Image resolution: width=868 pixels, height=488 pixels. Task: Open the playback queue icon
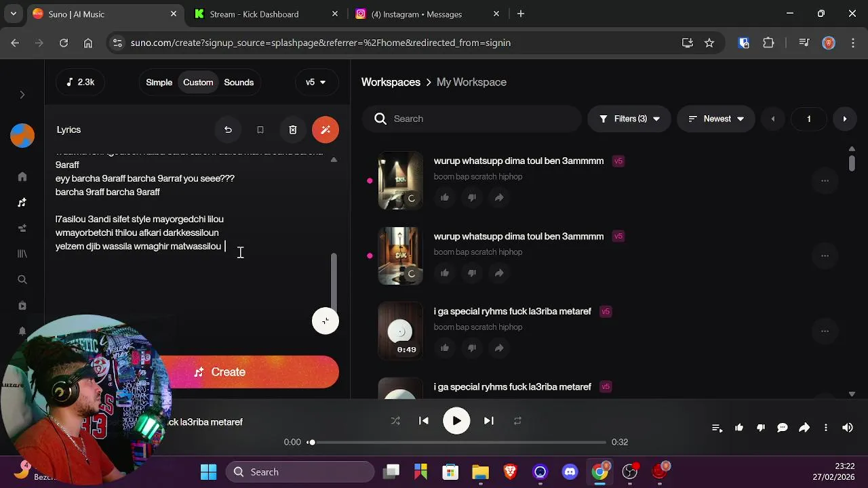coord(717,428)
